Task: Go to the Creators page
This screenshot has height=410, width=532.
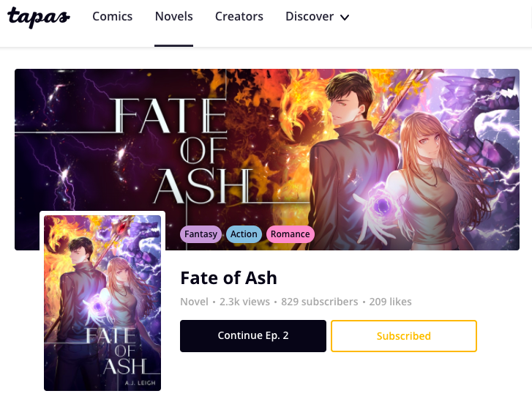Action: point(239,17)
